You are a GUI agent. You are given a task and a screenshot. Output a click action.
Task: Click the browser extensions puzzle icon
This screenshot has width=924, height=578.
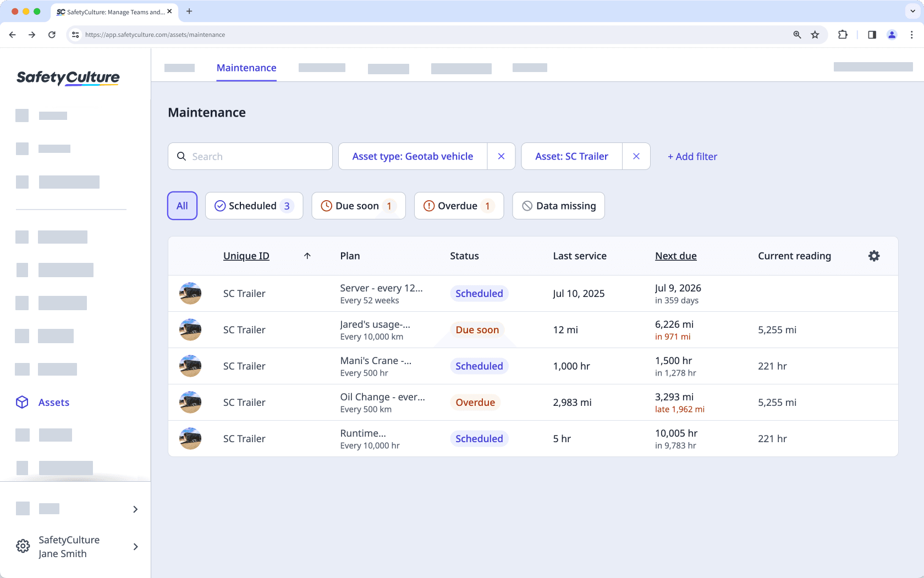(x=843, y=34)
